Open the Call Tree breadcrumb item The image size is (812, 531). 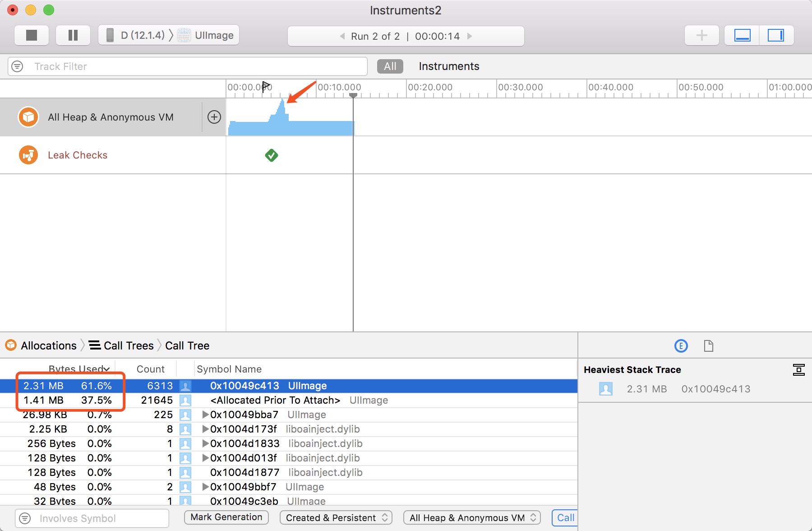click(187, 345)
